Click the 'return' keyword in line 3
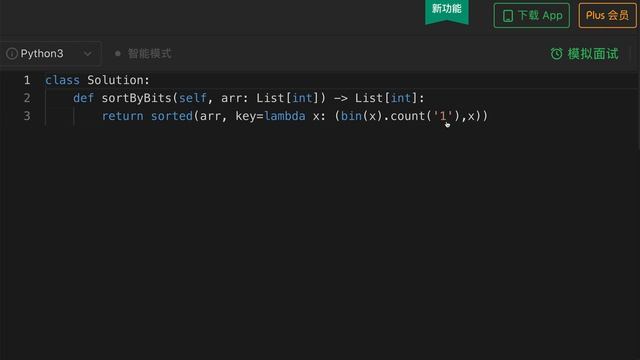The height and width of the screenshot is (360, 640). pyautogui.click(x=122, y=116)
